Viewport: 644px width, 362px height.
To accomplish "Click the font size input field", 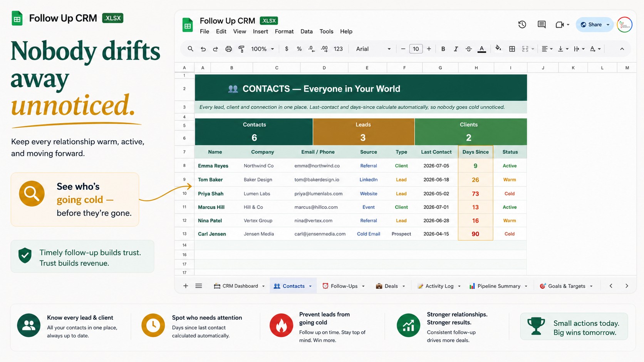I will tap(416, 49).
